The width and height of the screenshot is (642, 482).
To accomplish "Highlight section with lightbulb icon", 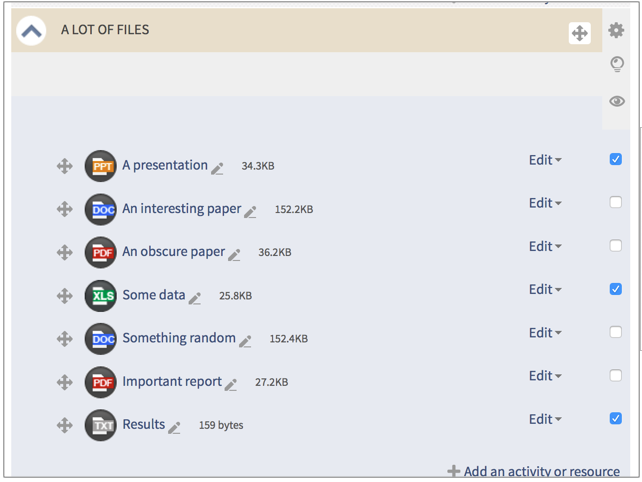I will point(617,64).
